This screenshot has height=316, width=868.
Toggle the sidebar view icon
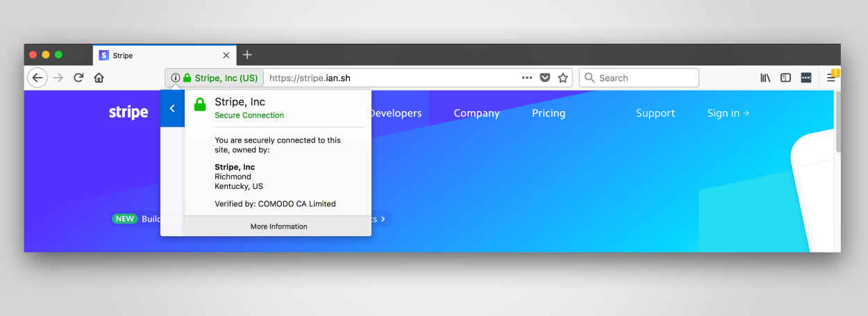point(785,78)
